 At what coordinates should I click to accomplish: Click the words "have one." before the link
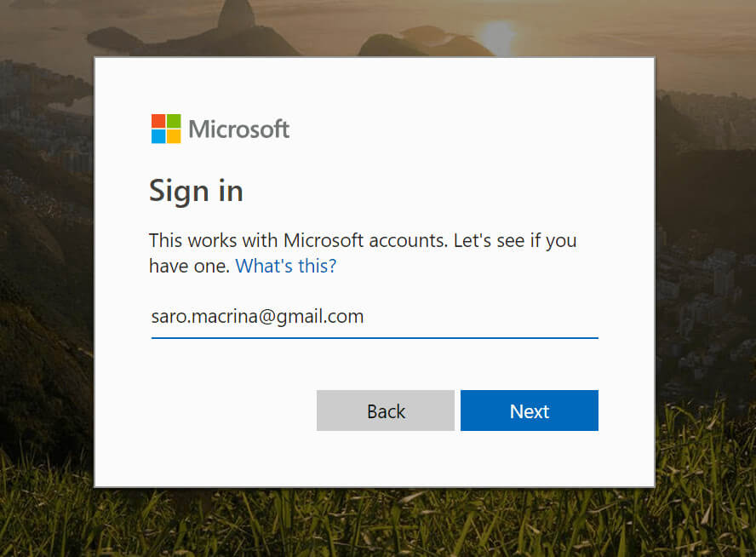(190, 266)
